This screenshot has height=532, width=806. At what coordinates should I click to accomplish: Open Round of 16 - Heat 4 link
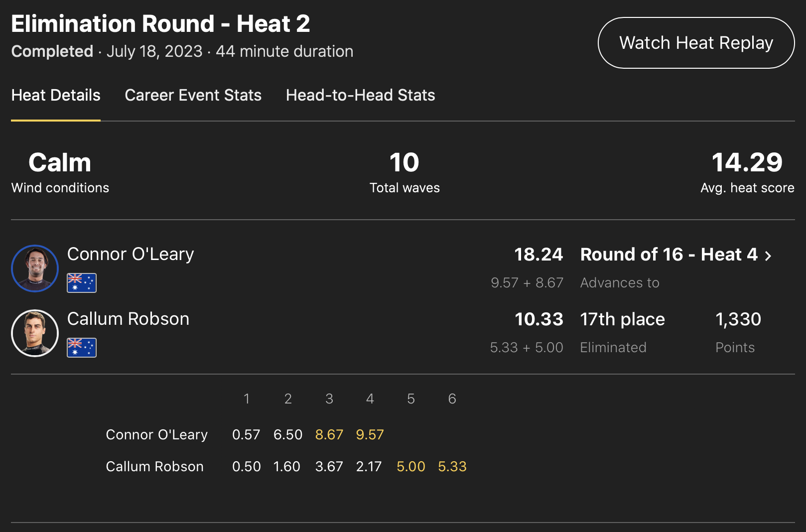coord(669,255)
